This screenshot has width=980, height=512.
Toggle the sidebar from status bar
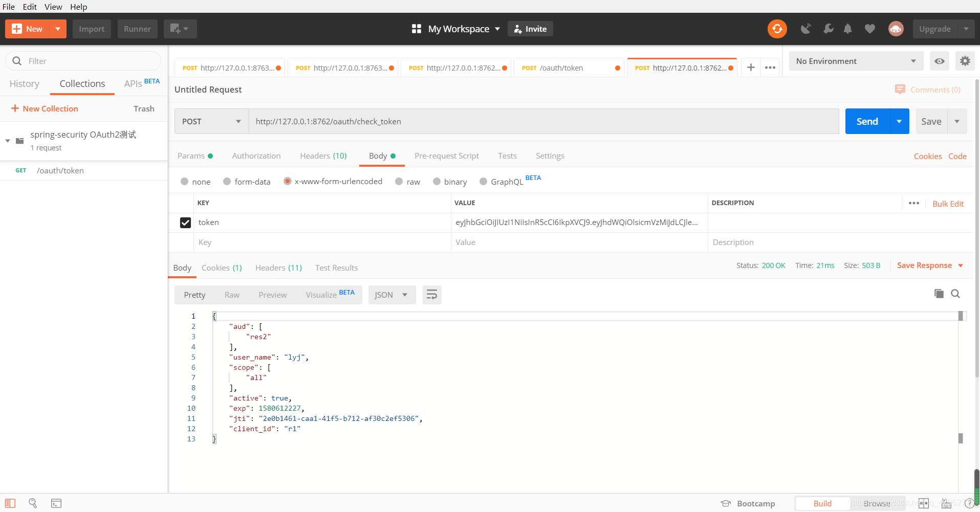pos(10,503)
